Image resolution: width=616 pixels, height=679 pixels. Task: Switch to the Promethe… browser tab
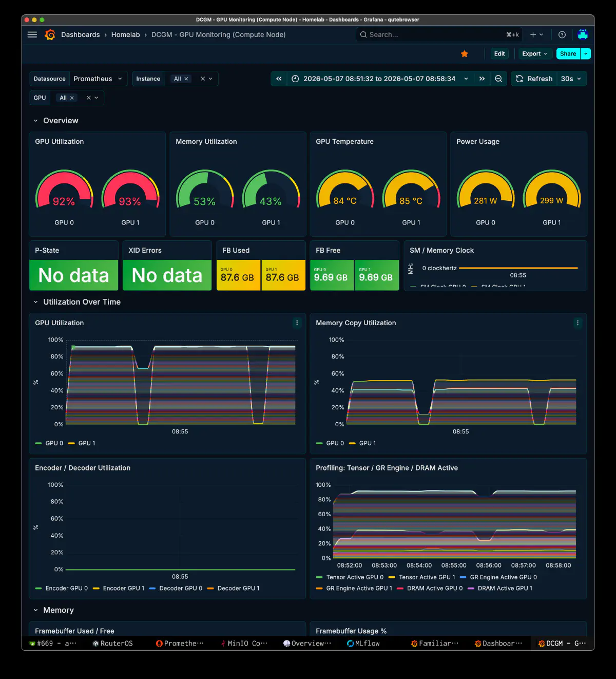pos(180,643)
